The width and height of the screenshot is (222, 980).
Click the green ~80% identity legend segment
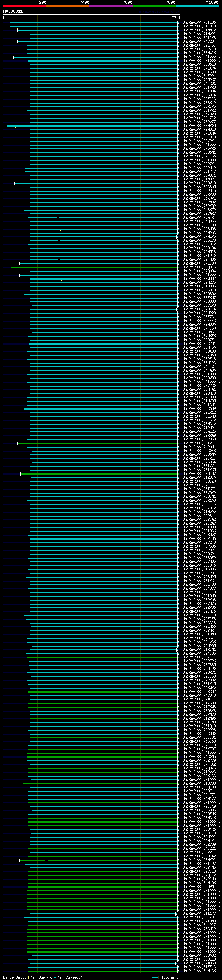pos(154,6)
